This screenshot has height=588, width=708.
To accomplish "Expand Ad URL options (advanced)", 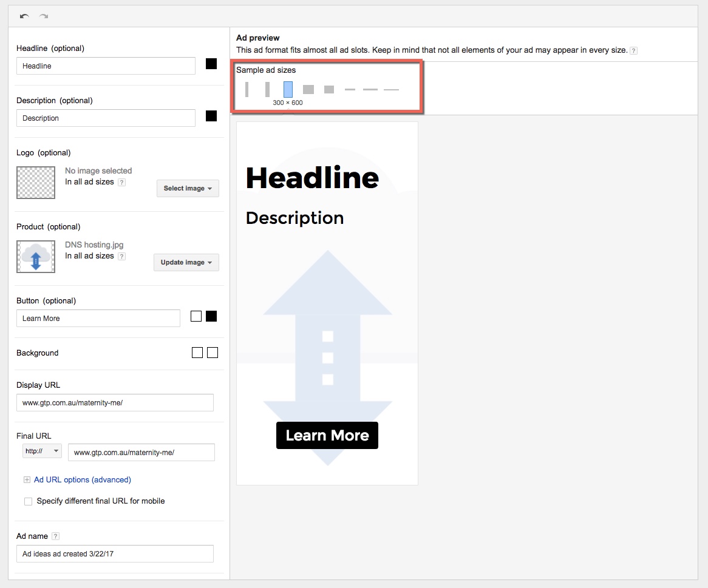I will pos(82,480).
